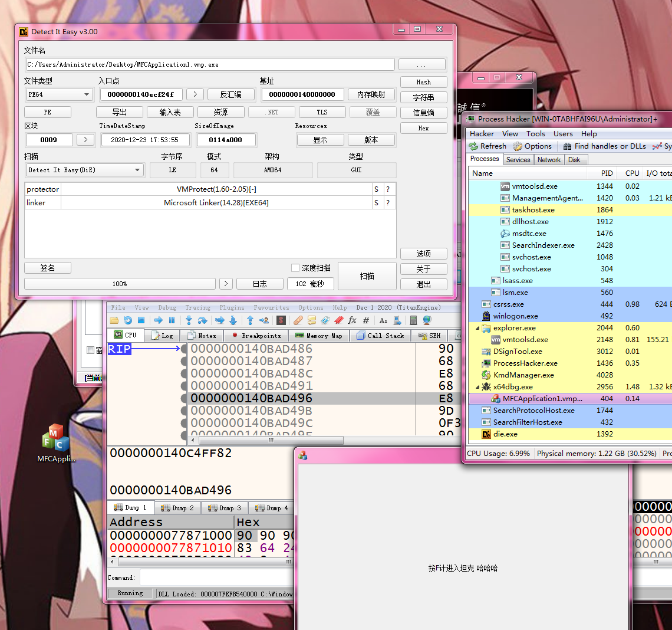Open the x64dbg calculator
Screen dimensions: 672x630
tap(414, 320)
